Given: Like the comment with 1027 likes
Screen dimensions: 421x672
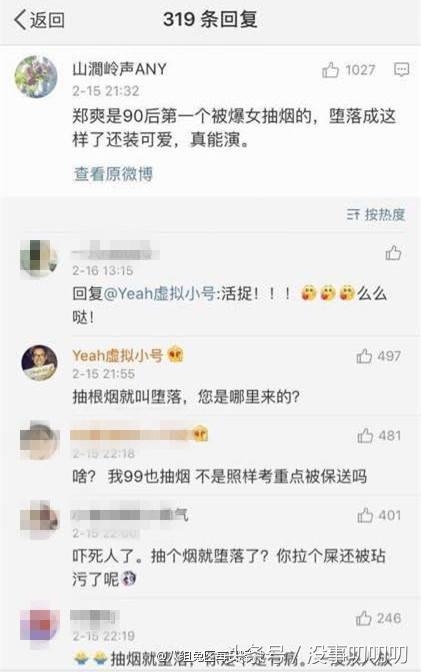Looking at the screenshot, I should point(331,70).
